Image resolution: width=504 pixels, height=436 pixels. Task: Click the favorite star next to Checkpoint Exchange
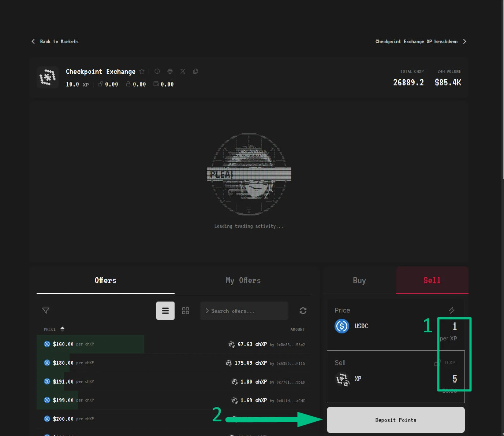(x=142, y=71)
